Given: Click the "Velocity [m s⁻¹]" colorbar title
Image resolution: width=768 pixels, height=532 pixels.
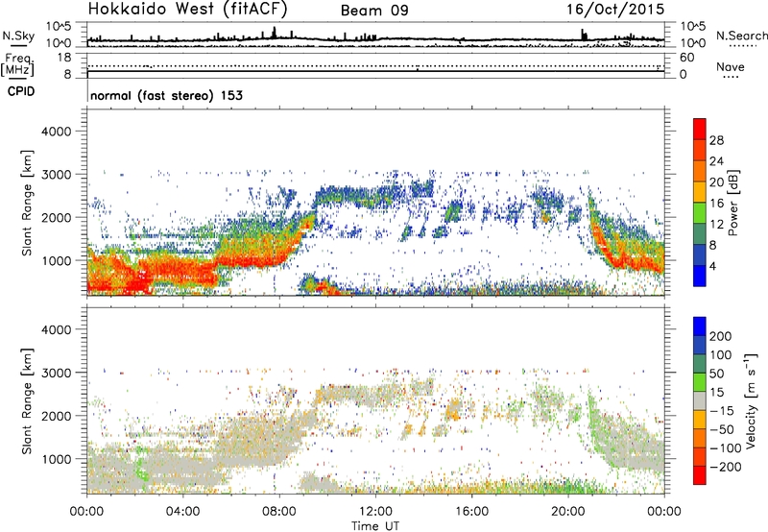Looking at the screenshot, I should (751, 400).
